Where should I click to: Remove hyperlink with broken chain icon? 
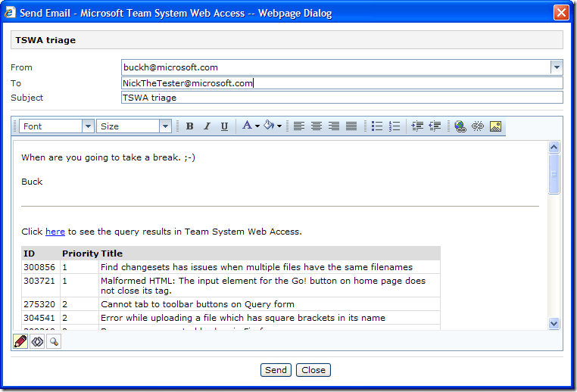click(x=478, y=126)
